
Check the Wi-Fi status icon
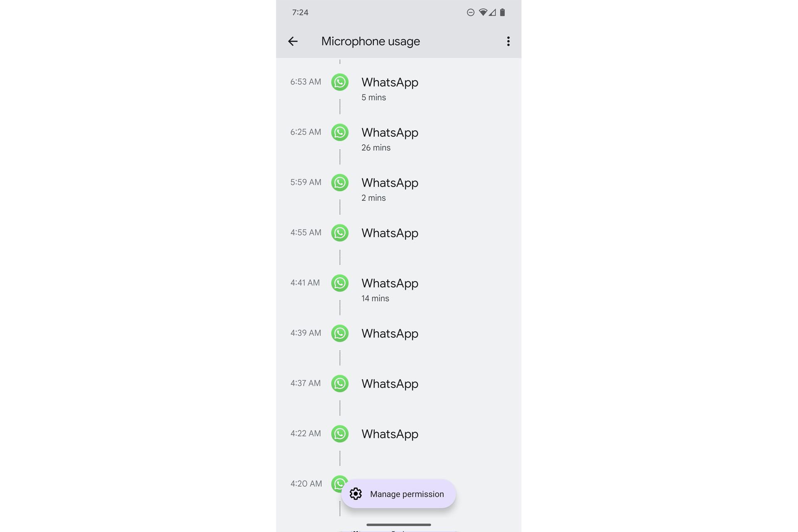point(483,12)
